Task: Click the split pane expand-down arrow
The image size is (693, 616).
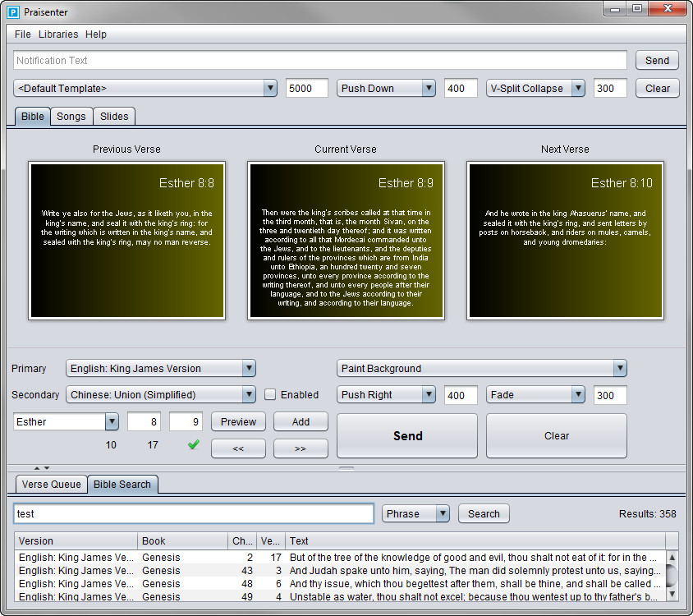Action: click(x=47, y=467)
